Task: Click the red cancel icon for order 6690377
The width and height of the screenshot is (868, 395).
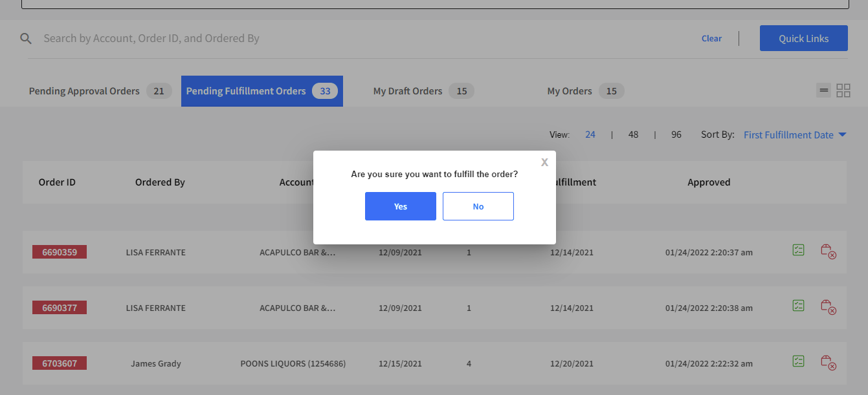Action: 829,308
